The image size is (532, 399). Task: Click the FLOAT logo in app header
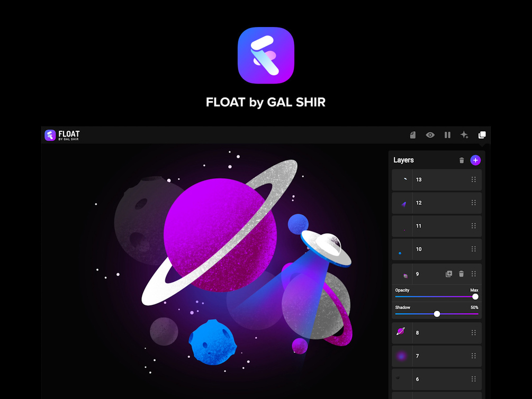(62, 135)
